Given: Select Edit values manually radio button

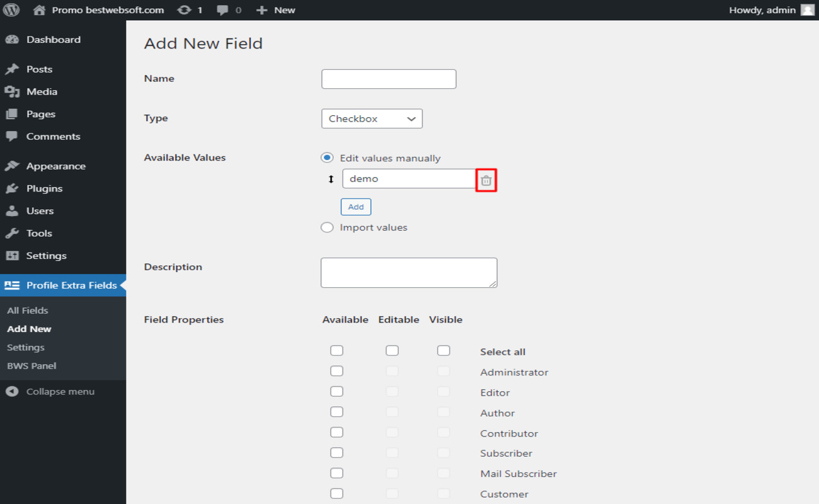Looking at the screenshot, I should [x=327, y=157].
